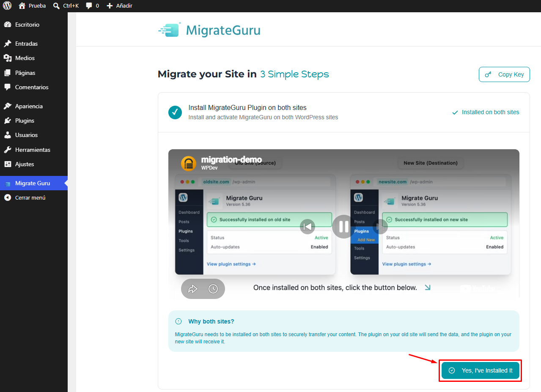Viewport: 541px width, 392px height.
Task: Click the magnifier search icon
Action: 57,6
